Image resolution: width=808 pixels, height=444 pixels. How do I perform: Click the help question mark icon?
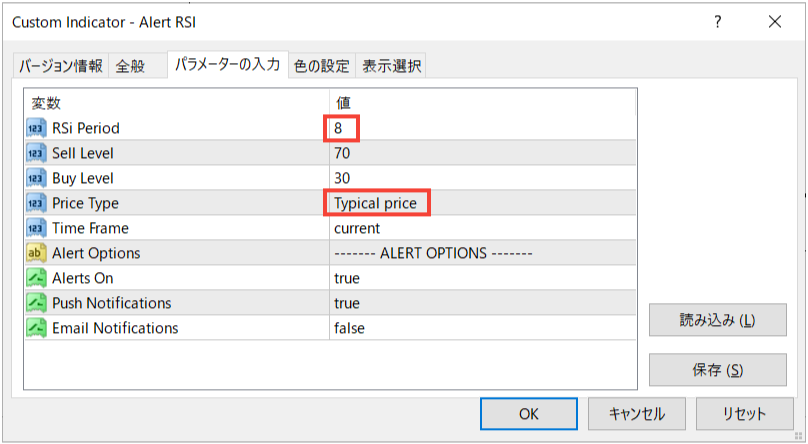718,22
